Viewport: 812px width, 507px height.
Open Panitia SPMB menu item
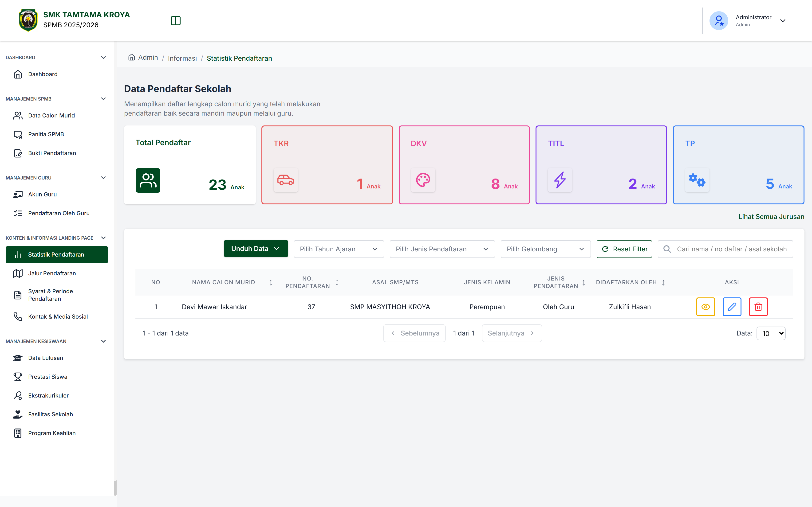pos(57,134)
